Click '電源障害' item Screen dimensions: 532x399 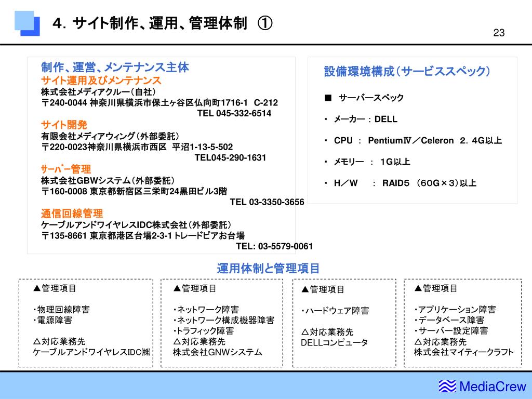pyautogui.click(x=52, y=320)
